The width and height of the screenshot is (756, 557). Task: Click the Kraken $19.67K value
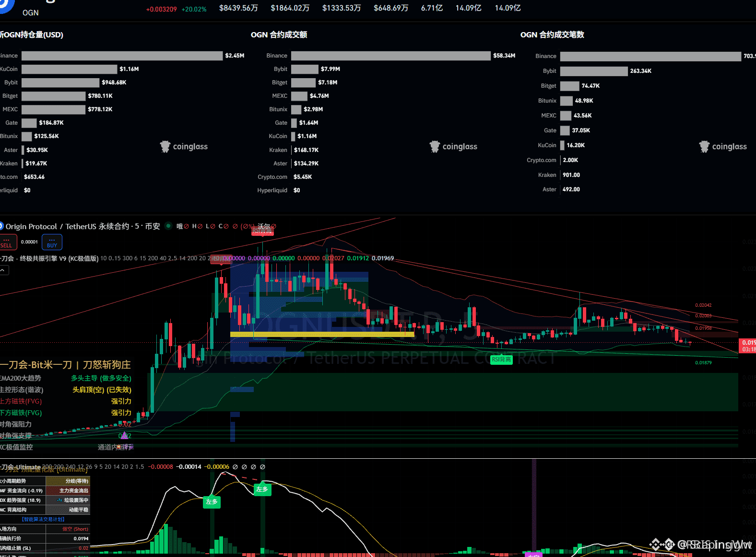[36, 163]
